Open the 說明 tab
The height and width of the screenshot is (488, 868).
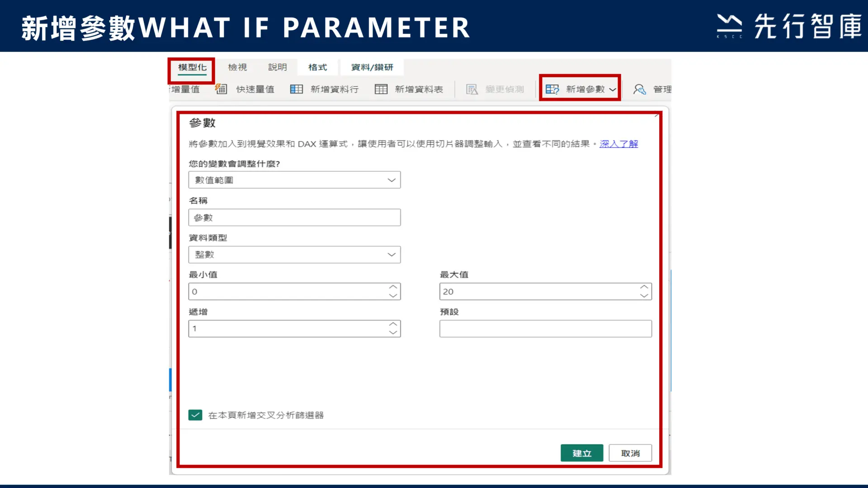click(x=278, y=67)
